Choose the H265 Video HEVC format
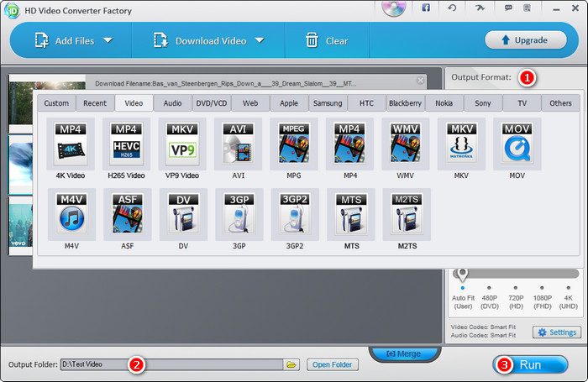This screenshot has width=588, height=382. 126,144
